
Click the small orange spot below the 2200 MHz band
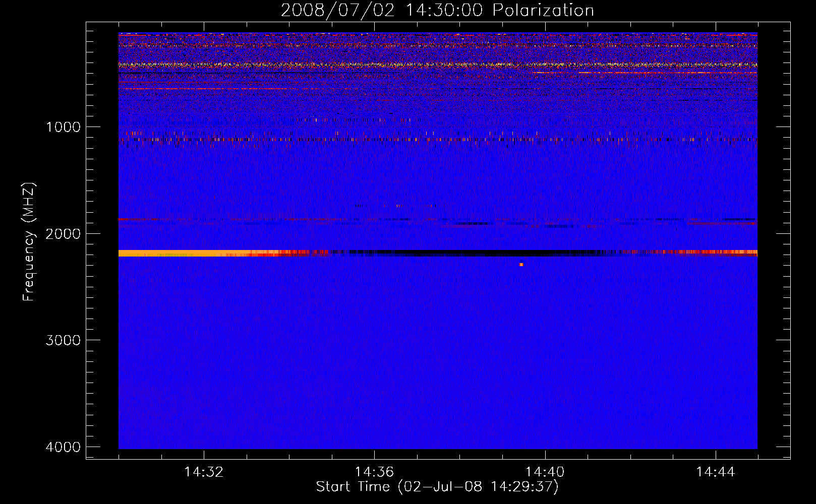(x=521, y=265)
